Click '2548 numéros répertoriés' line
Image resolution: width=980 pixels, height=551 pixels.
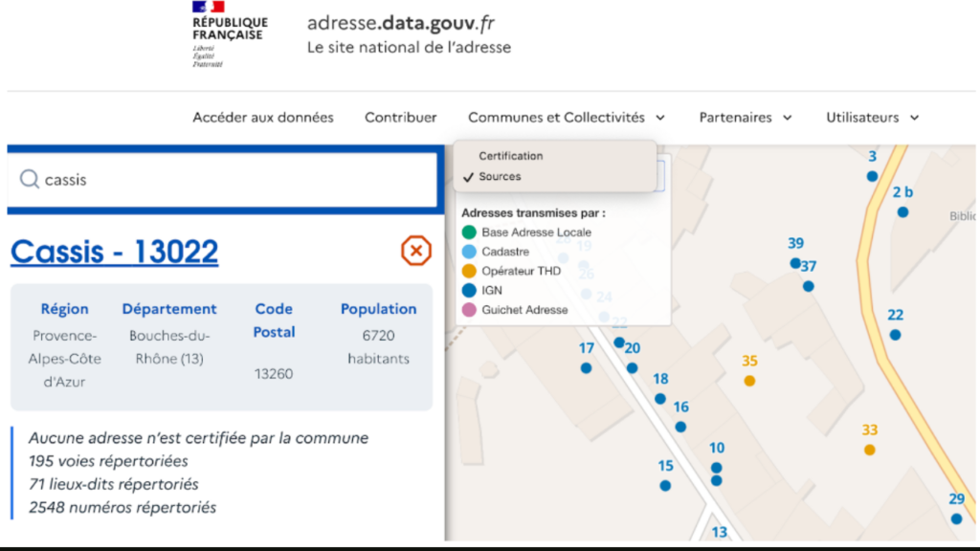click(x=122, y=507)
